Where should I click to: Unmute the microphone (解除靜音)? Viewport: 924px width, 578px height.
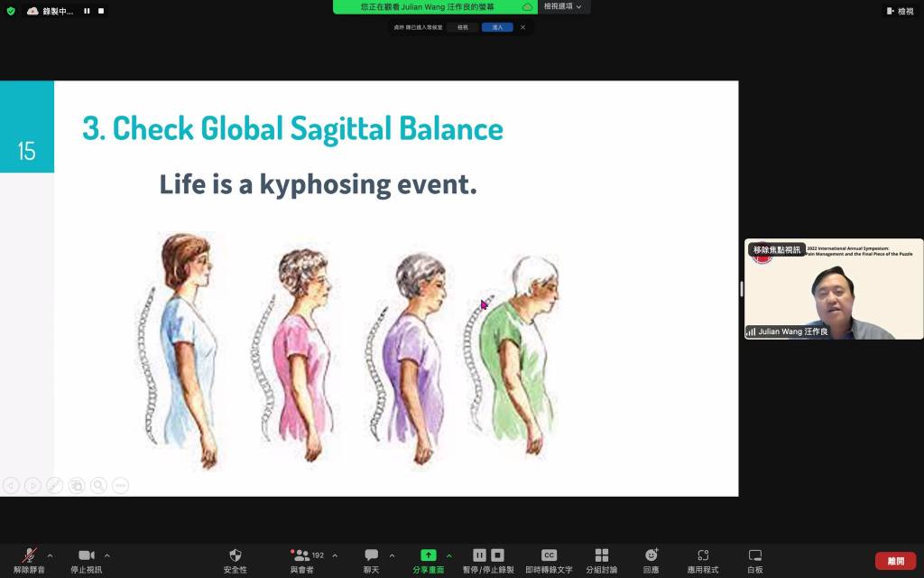30,555
